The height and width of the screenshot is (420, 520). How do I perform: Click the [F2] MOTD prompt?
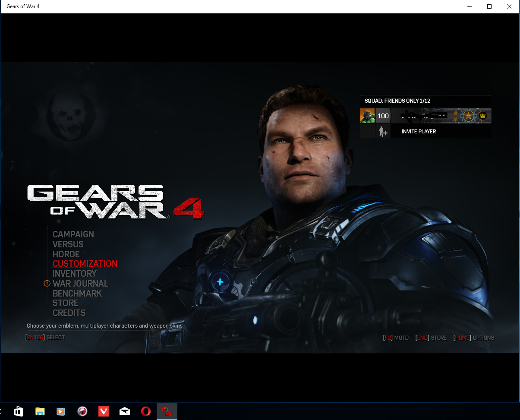396,338
